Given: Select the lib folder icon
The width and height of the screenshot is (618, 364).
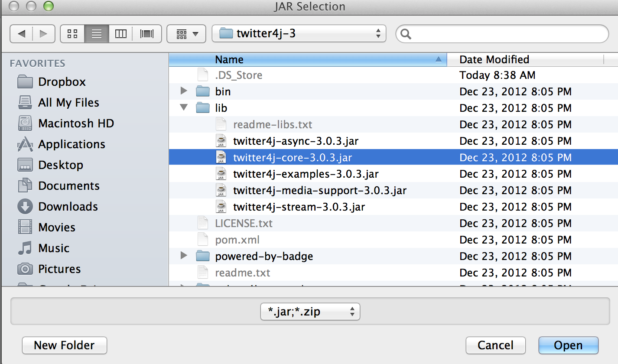Looking at the screenshot, I should pos(202,108).
